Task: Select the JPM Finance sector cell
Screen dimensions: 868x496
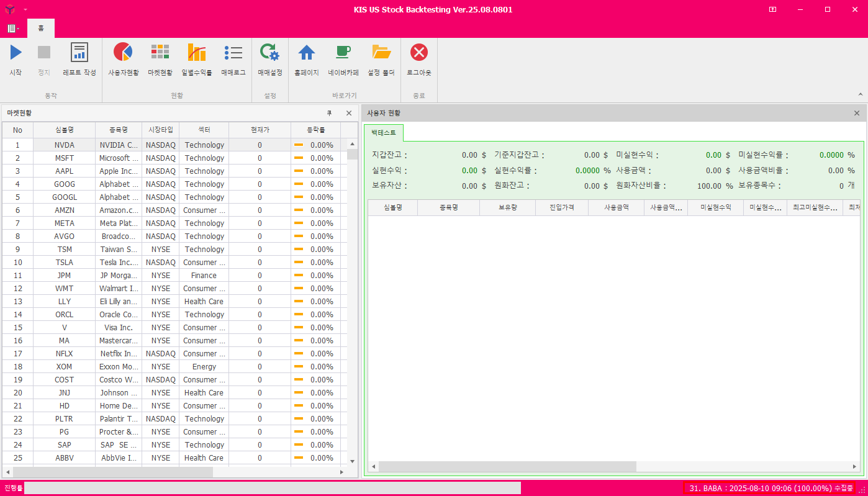Action: click(x=204, y=275)
